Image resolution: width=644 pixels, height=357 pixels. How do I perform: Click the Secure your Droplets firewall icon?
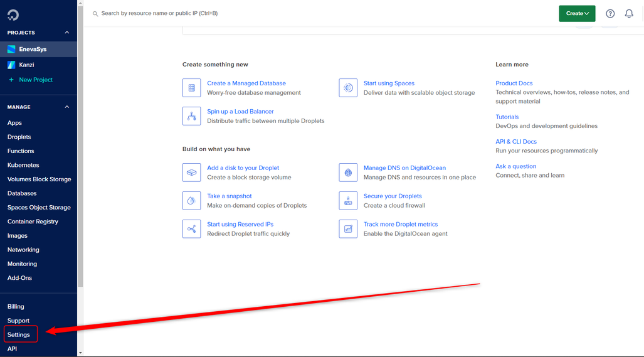(348, 201)
